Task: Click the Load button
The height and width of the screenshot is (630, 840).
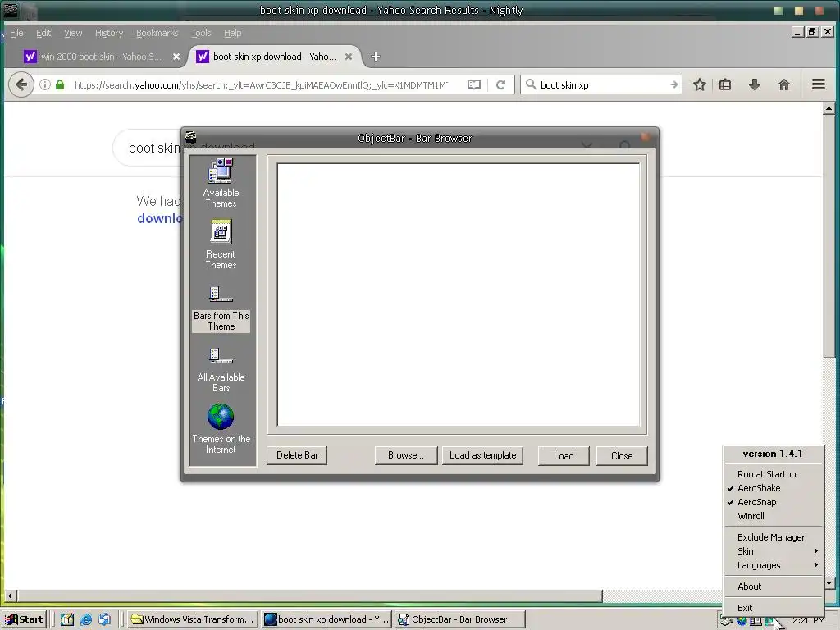Action: 564,456
